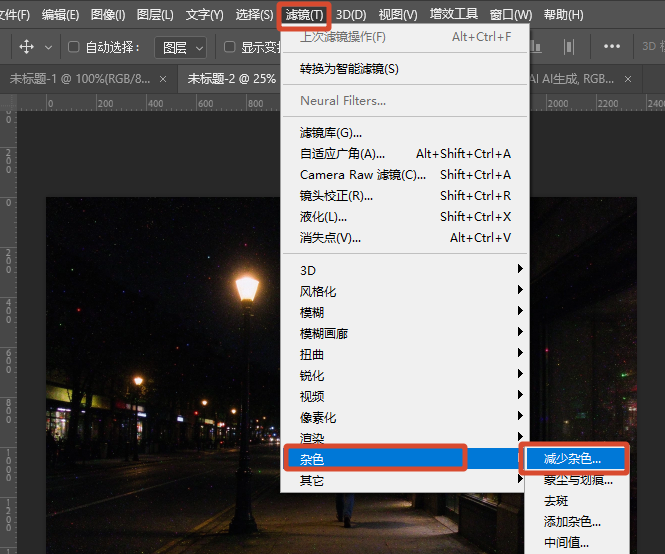Expand the 模糊画廊 submenu
Image resolution: width=665 pixels, height=554 pixels.
tap(405, 333)
